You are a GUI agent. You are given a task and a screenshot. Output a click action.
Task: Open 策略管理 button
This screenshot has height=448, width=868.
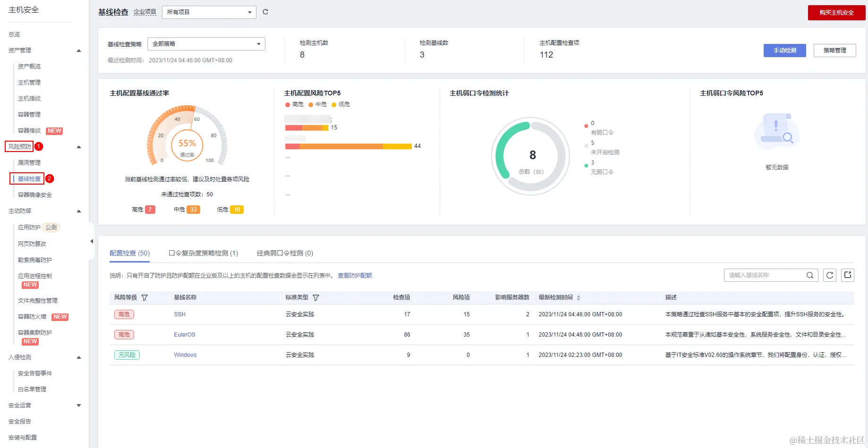pos(834,51)
